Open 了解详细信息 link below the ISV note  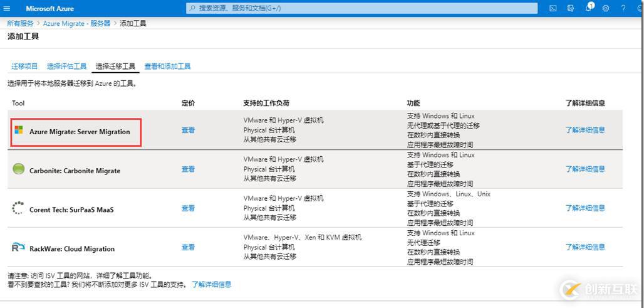click(x=212, y=284)
